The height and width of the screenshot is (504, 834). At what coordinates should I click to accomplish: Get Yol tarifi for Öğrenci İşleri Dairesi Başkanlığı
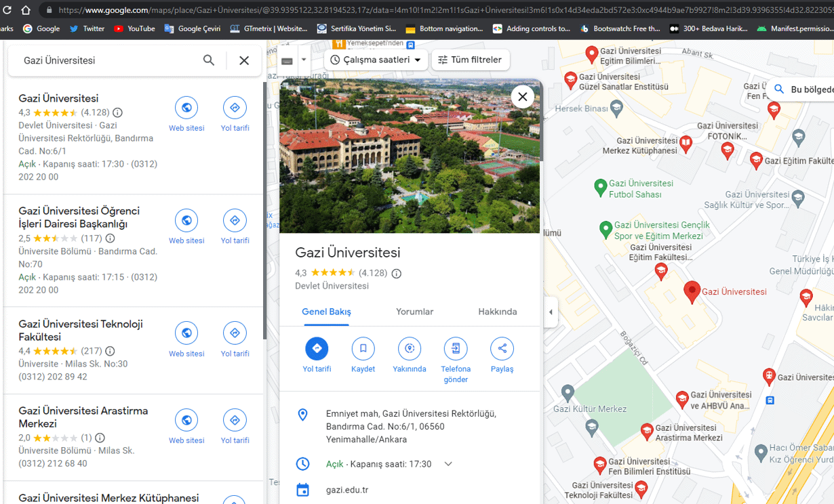(x=235, y=227)
